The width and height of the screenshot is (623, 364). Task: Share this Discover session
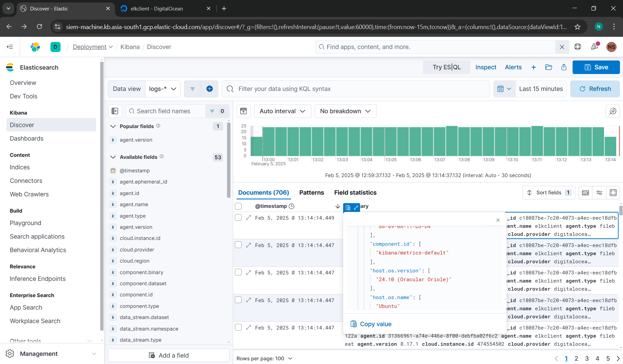[x=564, y=67]
